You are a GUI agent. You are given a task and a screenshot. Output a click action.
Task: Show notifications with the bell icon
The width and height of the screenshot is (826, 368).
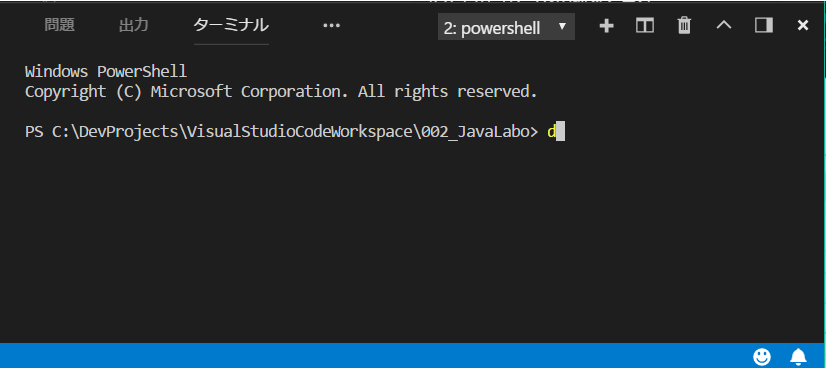tap(798, 356)
